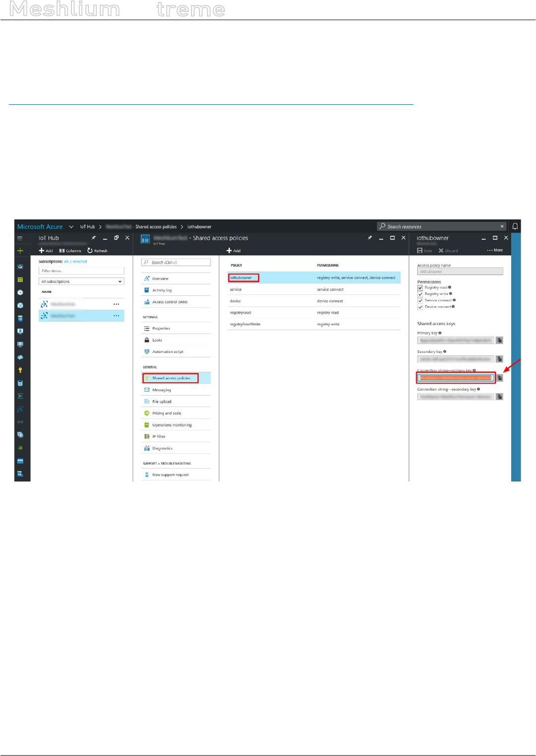Select the registryReadWrite policy row
The width and height of the screenshot is (536, 756).
[314, 324]
